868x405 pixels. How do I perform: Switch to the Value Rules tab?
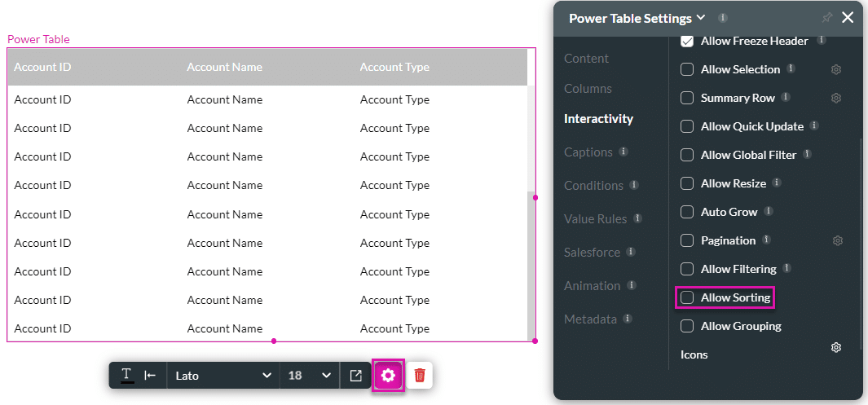[596, 219]
